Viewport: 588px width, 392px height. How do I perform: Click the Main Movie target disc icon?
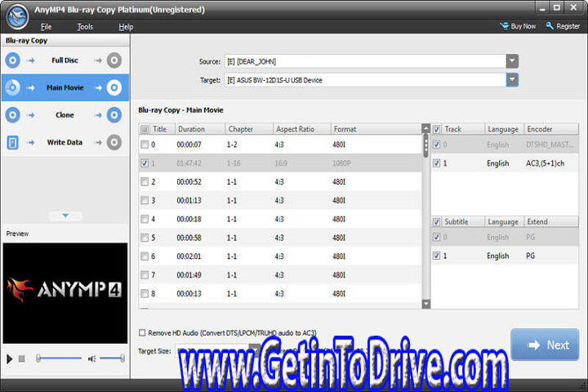click(114, 87)
